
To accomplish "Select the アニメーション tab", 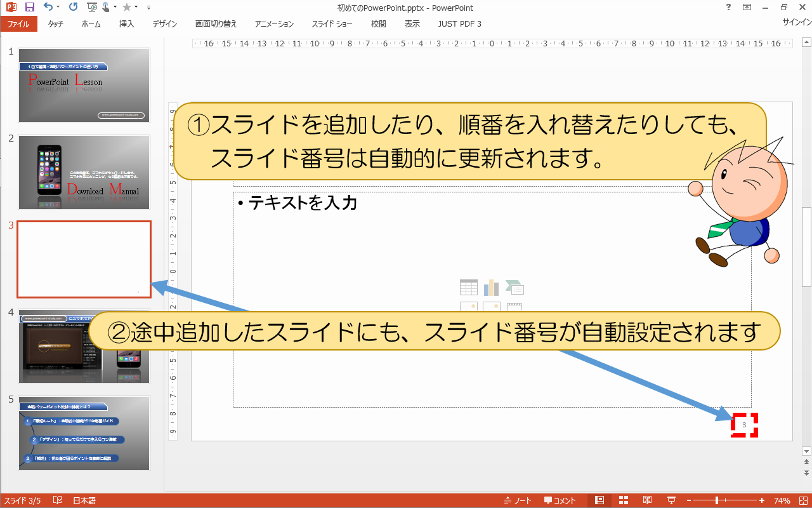I will (275, 24).
